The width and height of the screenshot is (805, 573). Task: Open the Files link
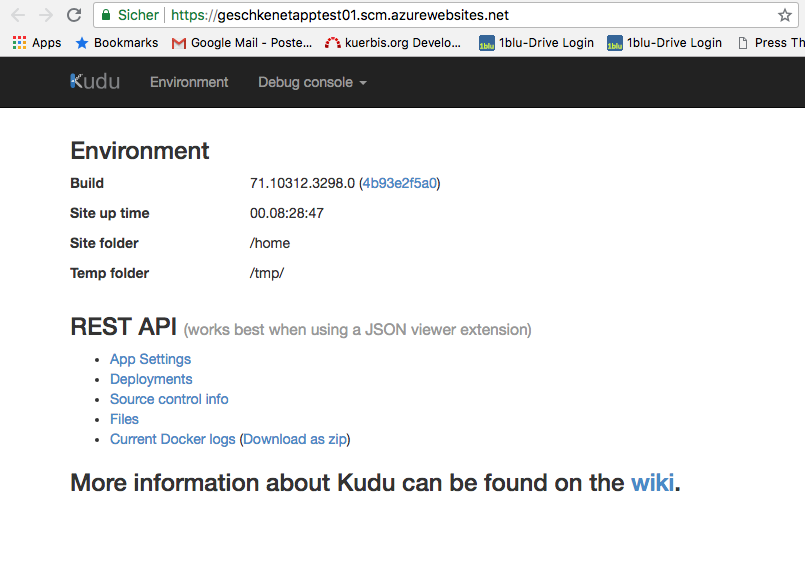point(124,419)
